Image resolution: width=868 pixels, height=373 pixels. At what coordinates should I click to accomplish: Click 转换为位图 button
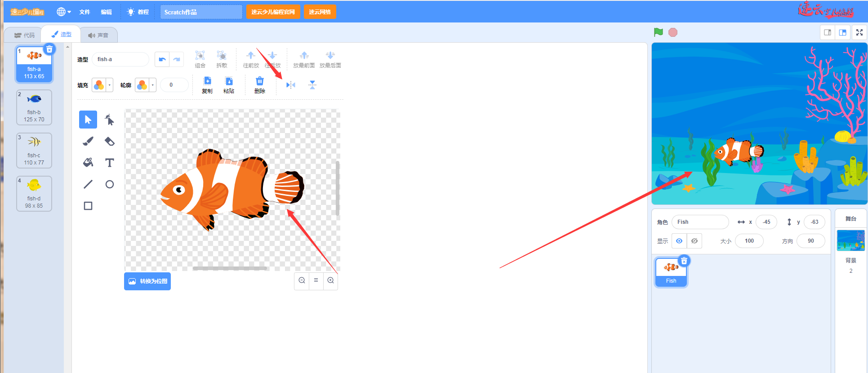[147, 281]
